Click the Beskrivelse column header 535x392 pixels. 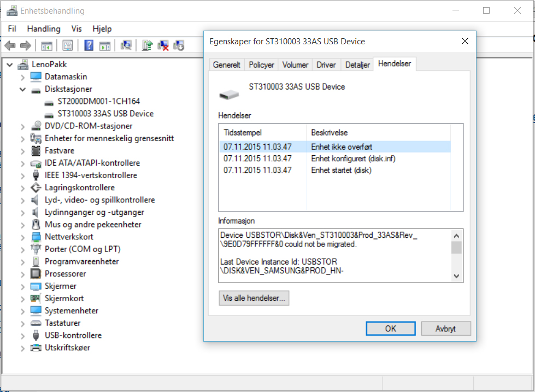coord(379,132)
